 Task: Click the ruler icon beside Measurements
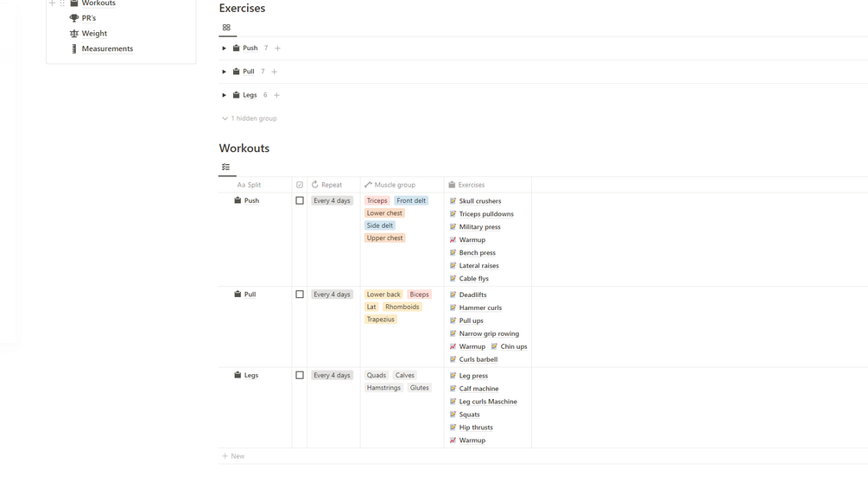point(74,49)
